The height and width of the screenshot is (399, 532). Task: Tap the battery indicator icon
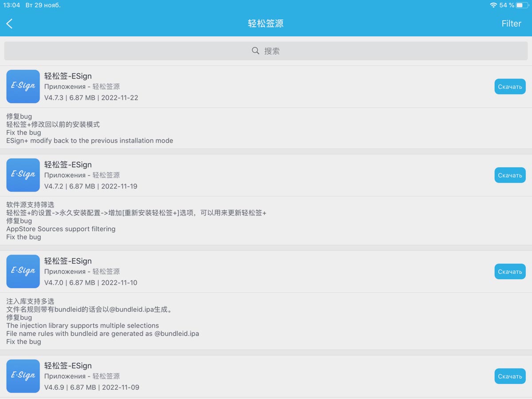tap(522, 5)
